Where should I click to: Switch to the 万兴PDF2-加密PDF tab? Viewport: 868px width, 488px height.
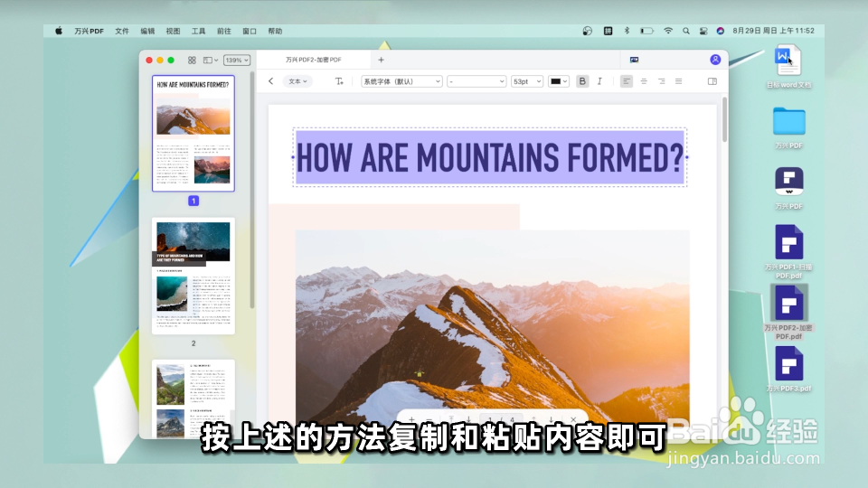tap(314, 60)
